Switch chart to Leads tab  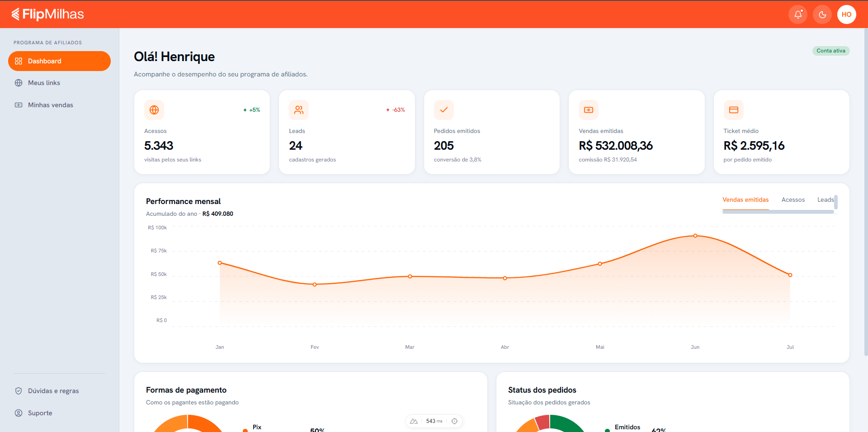click(826, 200)
